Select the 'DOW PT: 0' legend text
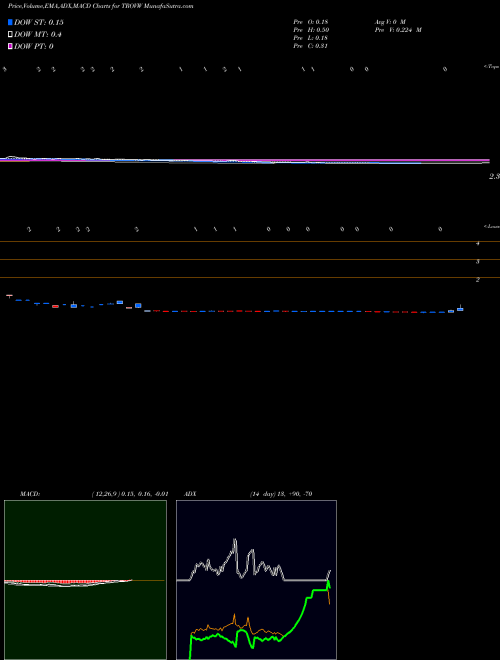Image resolution: width=500 pixels, height=660 pixels. 34,46
